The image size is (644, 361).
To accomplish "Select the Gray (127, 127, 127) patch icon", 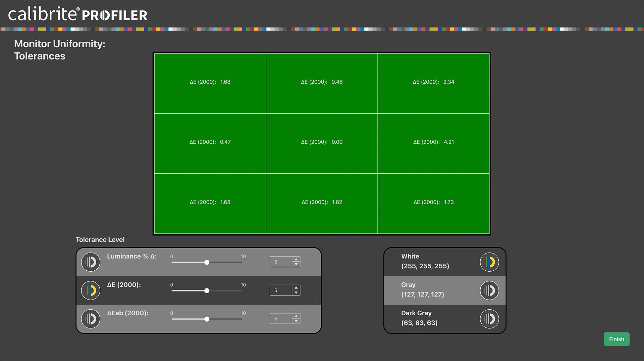I will pyautogui.click(x=489, y=290).
